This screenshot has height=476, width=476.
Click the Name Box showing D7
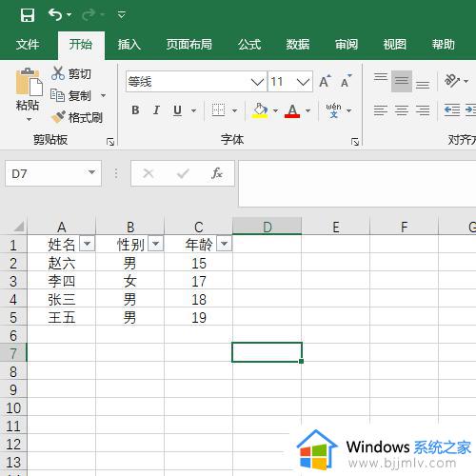click(x=46, y=173)
